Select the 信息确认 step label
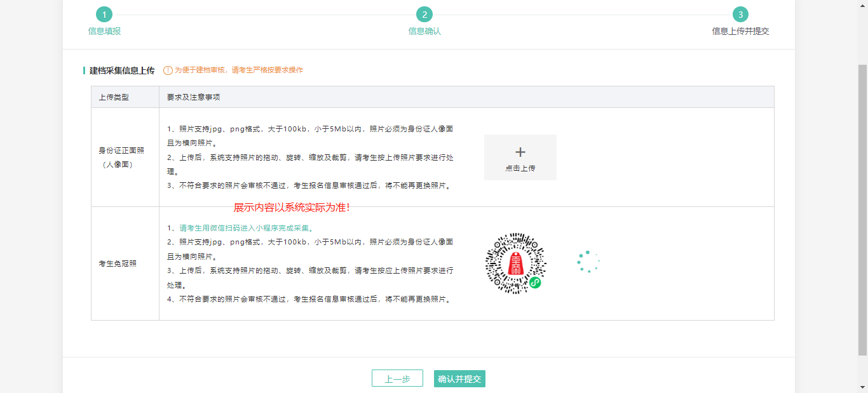 (x=424, y=31)
